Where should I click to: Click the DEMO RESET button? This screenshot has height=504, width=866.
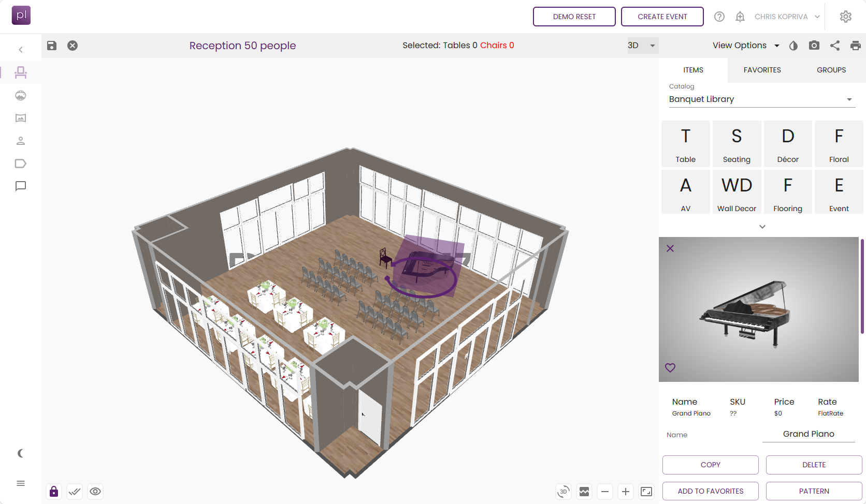574,16
